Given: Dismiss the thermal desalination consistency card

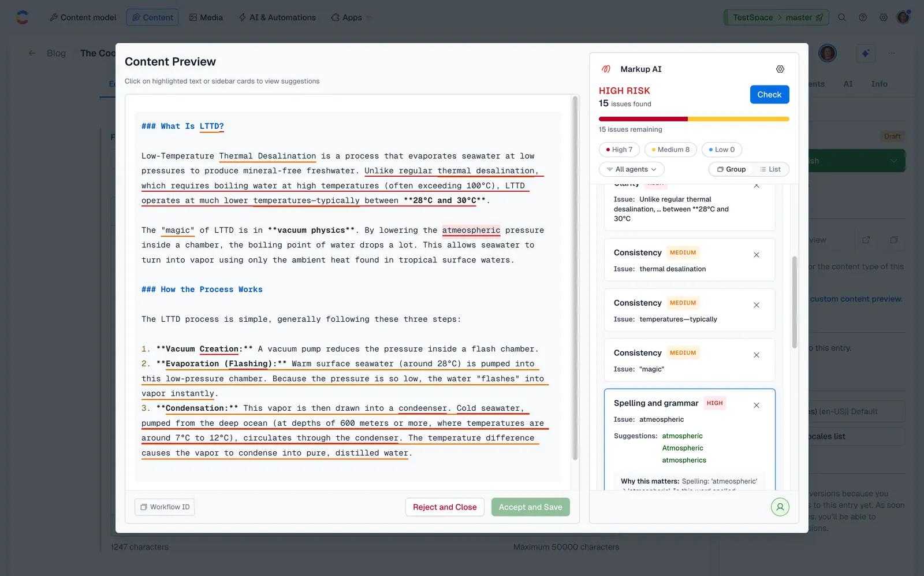Looking at the screenshot, I should [756, 255].
